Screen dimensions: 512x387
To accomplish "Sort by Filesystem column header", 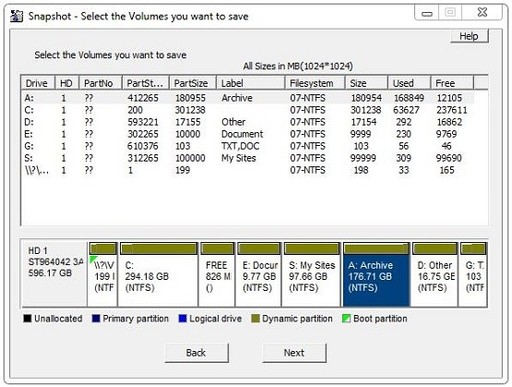I will [315, 83].
